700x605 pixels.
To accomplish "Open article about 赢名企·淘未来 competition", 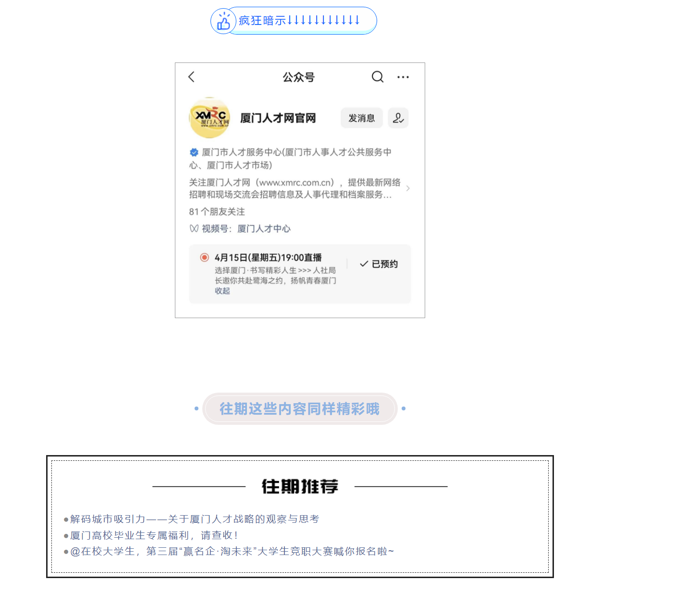I will pos(232,551).
